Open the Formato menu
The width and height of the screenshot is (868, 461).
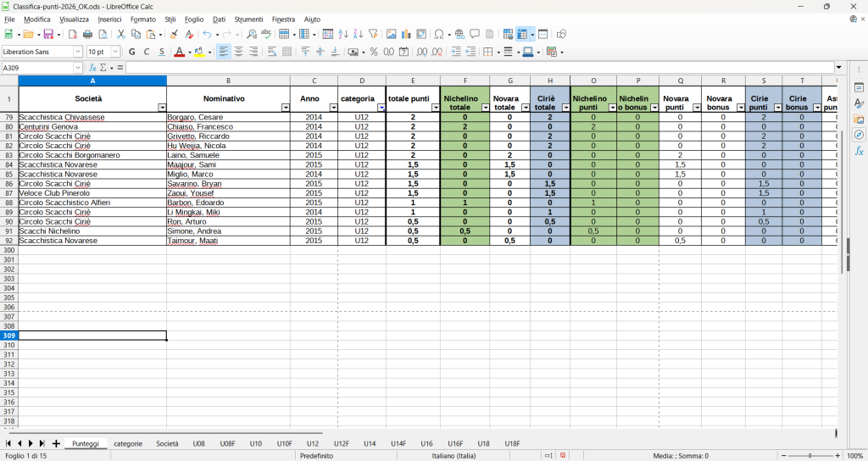[x=142, y=19]
